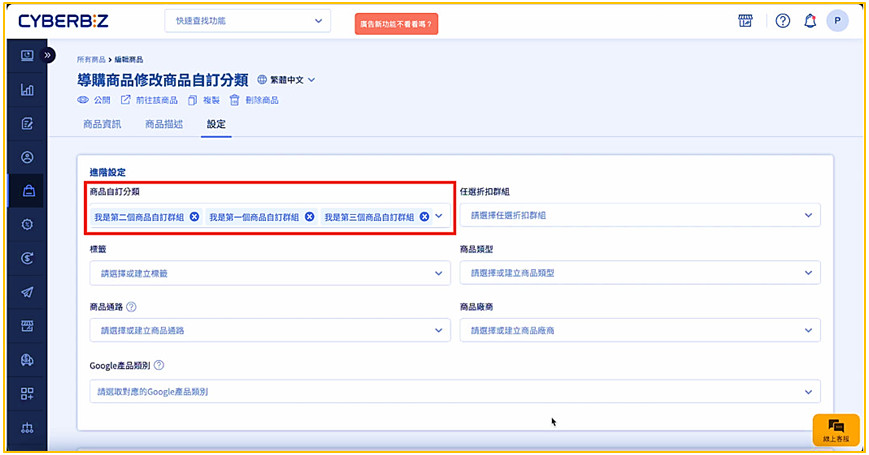
Task: Click the Google產品類別 input field
Action: tap(454, 392)
